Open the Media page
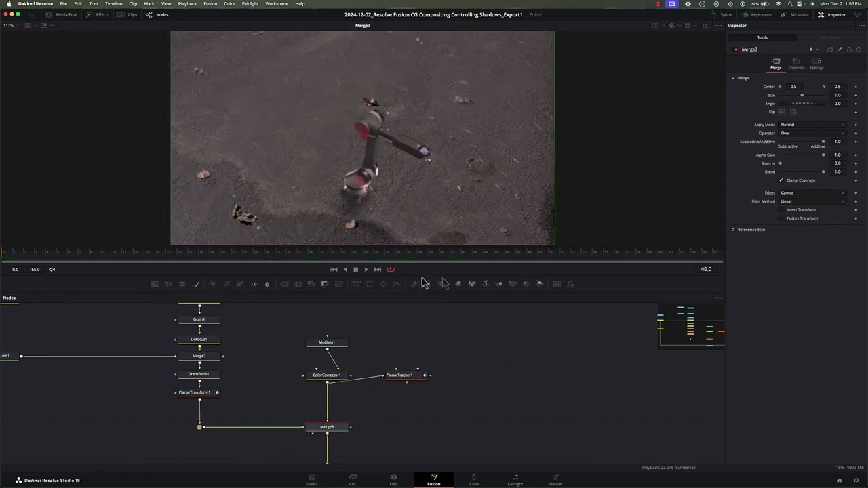The height and width of the screenshot is (488, 868). click(x=311, y=480)
